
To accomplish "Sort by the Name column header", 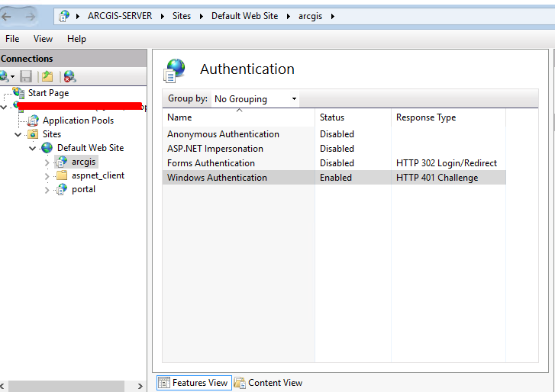I will (x=238, y=117).
